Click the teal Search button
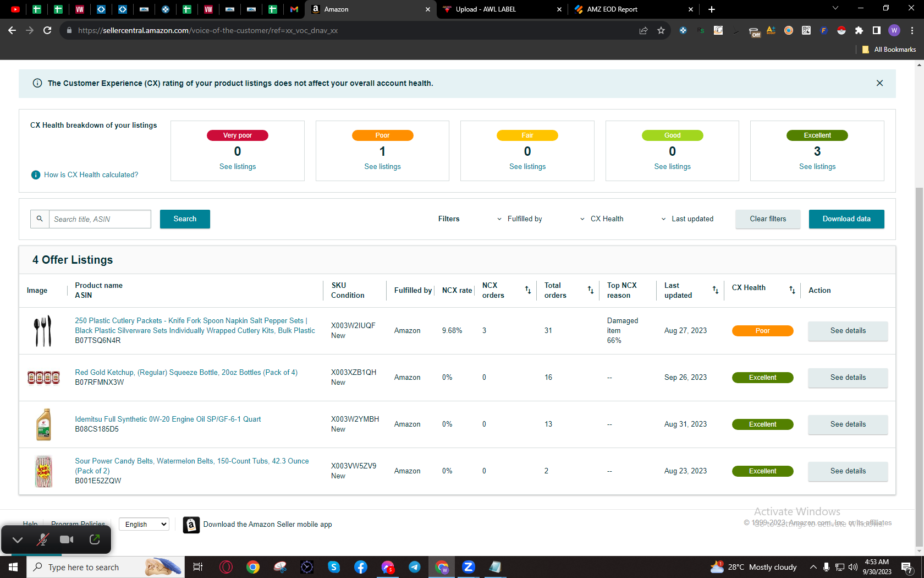Viewport: 924px width, 578px height. click(185, 219)
